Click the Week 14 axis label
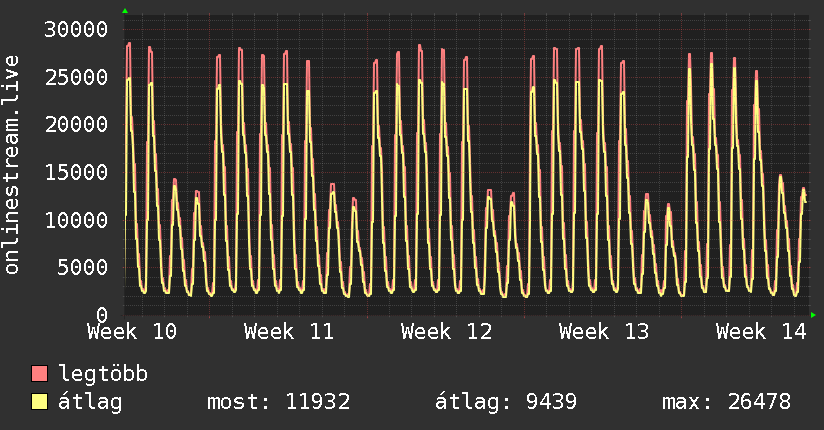This screenshot has width=824, height=430. pos(761,332)
